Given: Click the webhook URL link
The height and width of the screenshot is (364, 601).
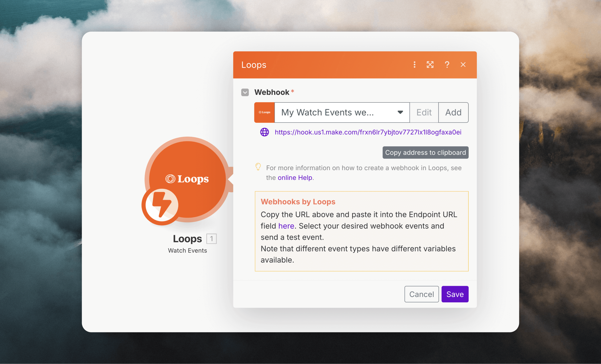Looking at the screenshot, I should [x=368, y=132].
